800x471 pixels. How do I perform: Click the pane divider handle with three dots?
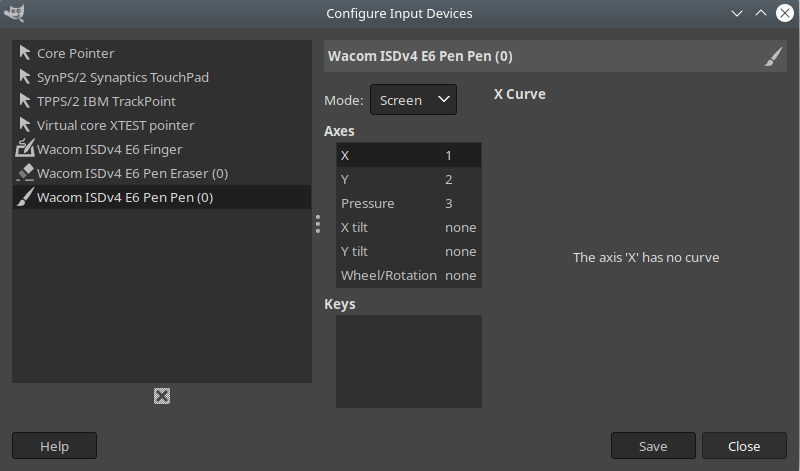pos(318,224)
